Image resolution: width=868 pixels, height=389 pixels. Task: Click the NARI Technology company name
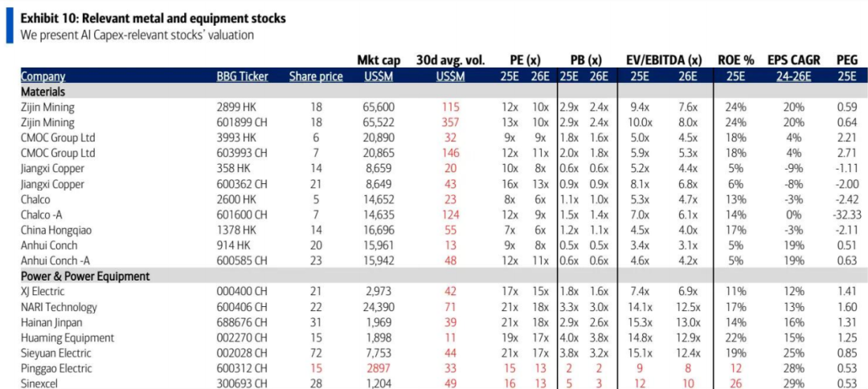(59, 307)
